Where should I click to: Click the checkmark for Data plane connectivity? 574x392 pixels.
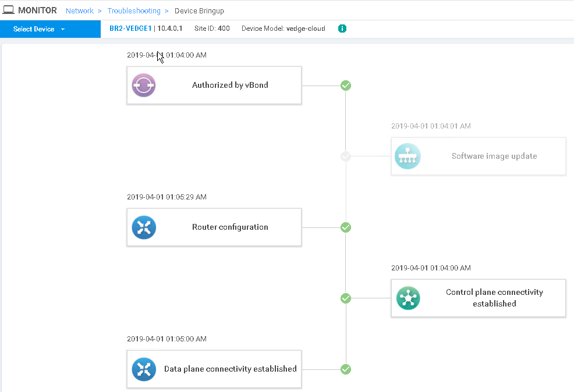tap(346, 369)
